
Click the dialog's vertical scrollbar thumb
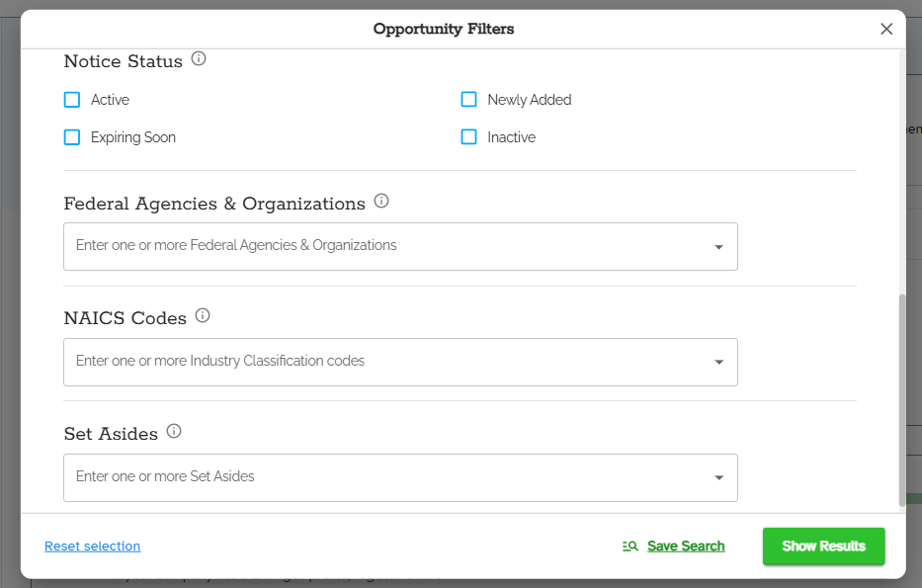[x=902, y=400]
